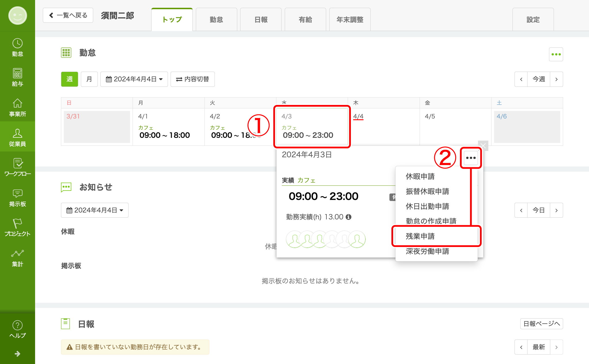Image resolution: width=589 pixels, height=364 pixels.
Task: Click the info icon beside 勤務実績(h) 13.00
Action: click(x=349, y=217)
